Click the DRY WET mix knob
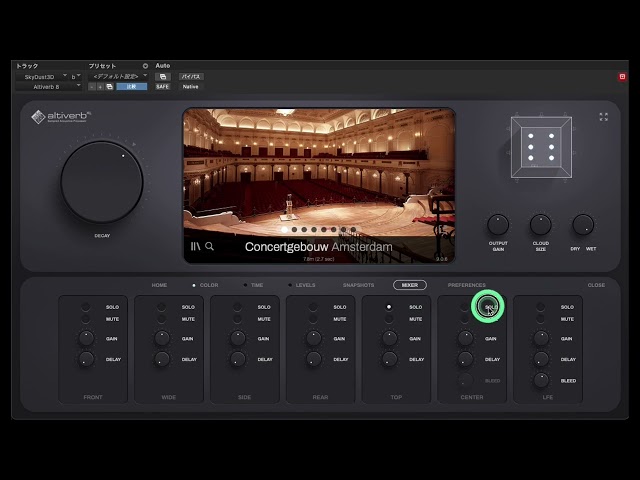 tap(583, 224)
